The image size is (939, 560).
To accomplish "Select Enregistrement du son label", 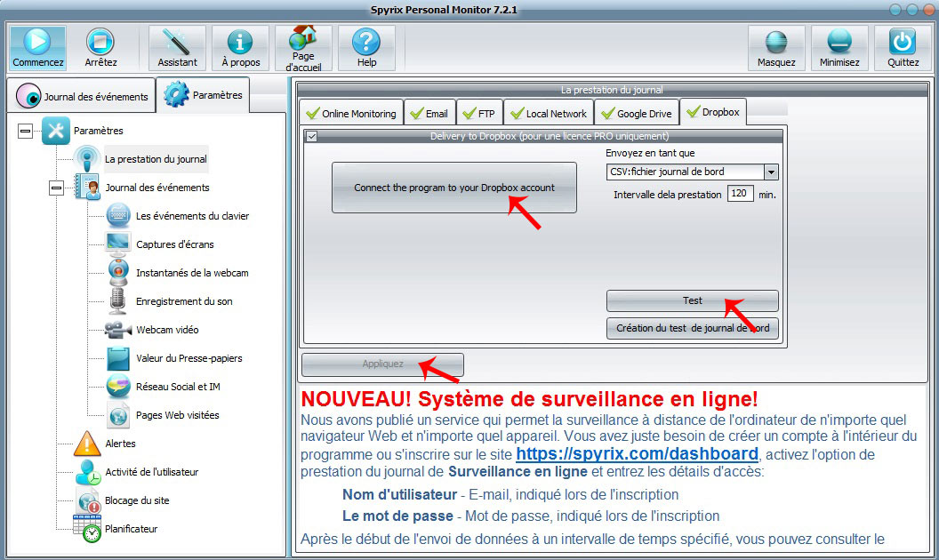I will (x=184, y=301).
